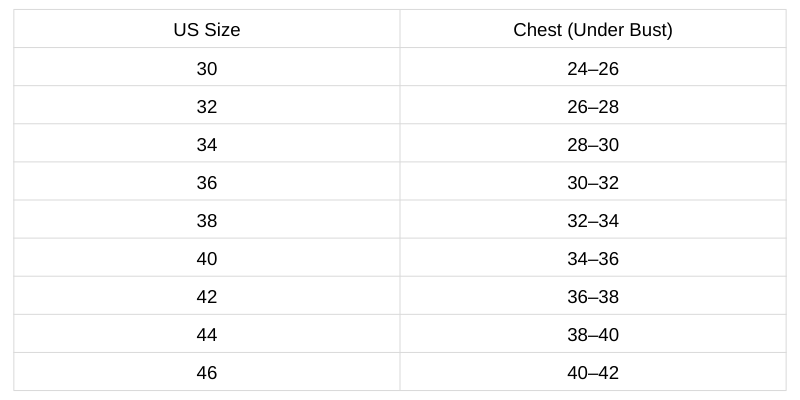Image resolution: width=800 pixels, height=400 pixels.
Task: Pick the 38–40 under bust cell
Action: click(593, 335)
